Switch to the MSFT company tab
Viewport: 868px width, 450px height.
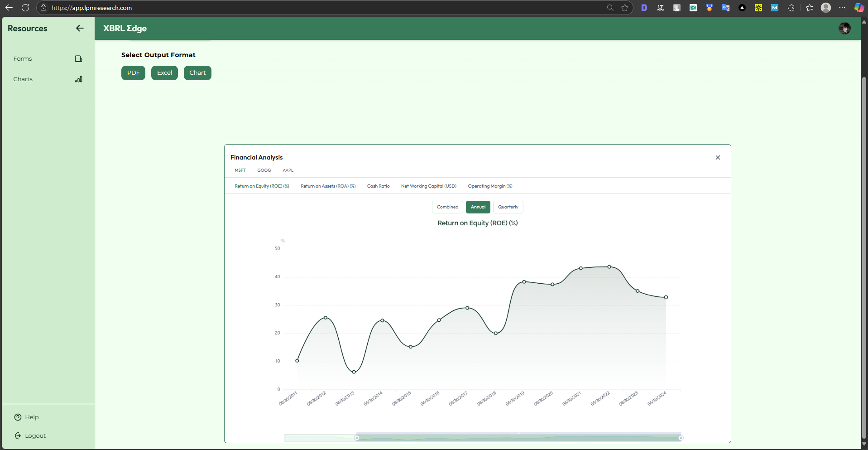coord(240,170)
